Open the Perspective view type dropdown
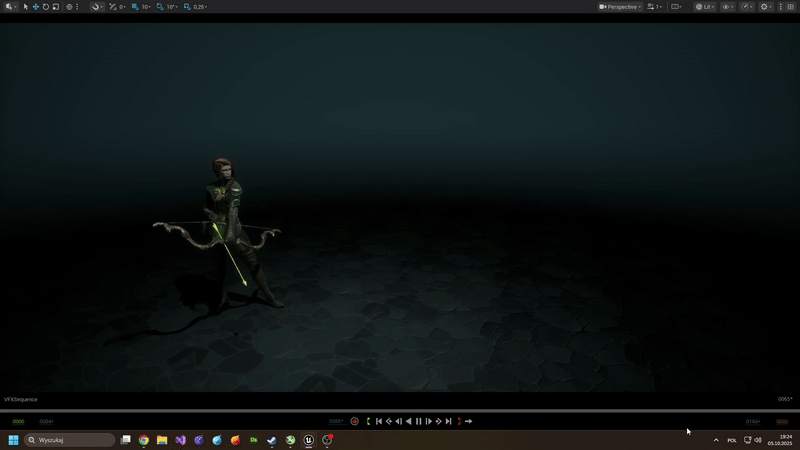The image size is (800, 450). click(x=620, y=7)
